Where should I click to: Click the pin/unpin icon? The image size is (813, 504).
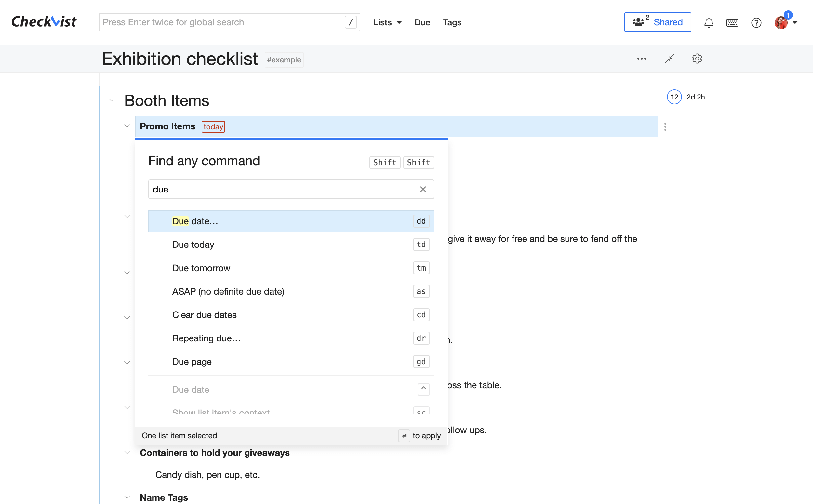(x=669, y=58)
